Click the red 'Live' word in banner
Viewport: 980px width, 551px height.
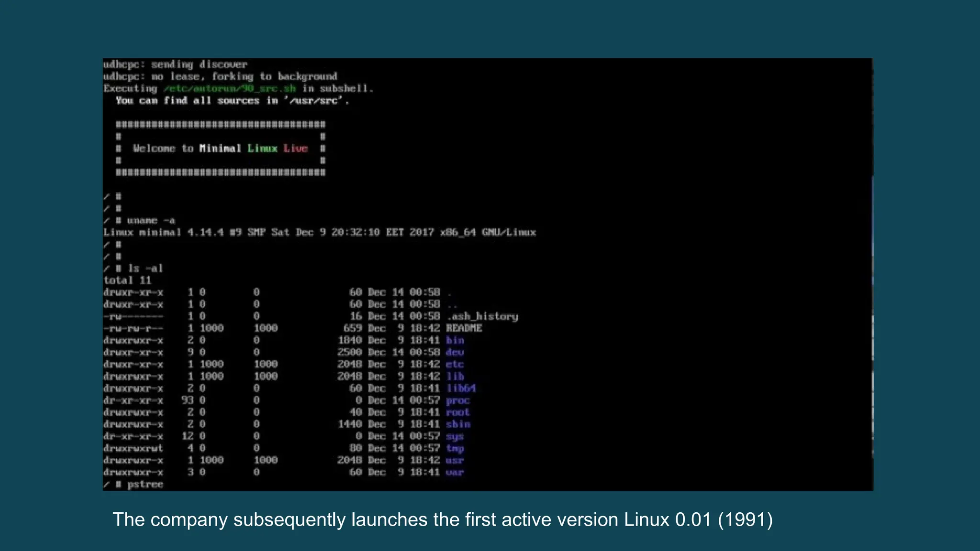pyautogui.click(x=295, y=148)
